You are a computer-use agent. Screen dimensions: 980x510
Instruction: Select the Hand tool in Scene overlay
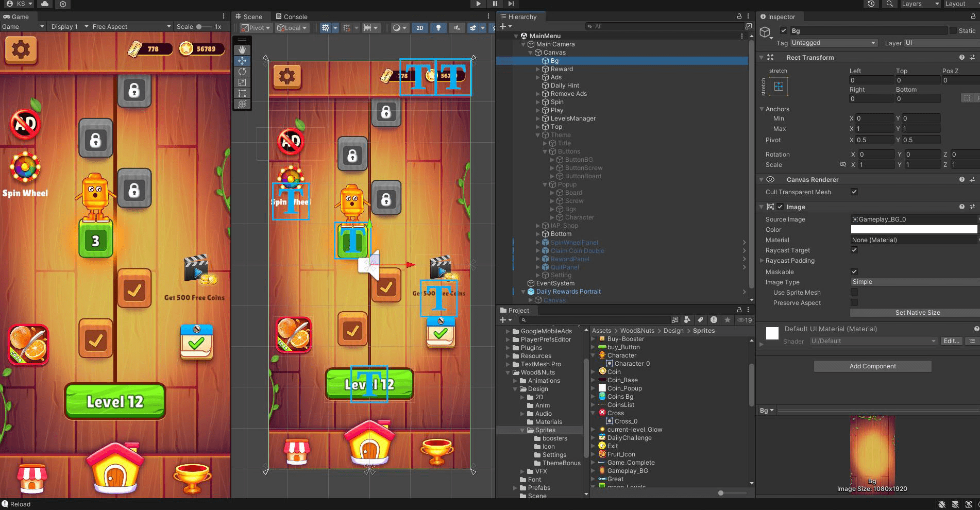coord(242,50)
